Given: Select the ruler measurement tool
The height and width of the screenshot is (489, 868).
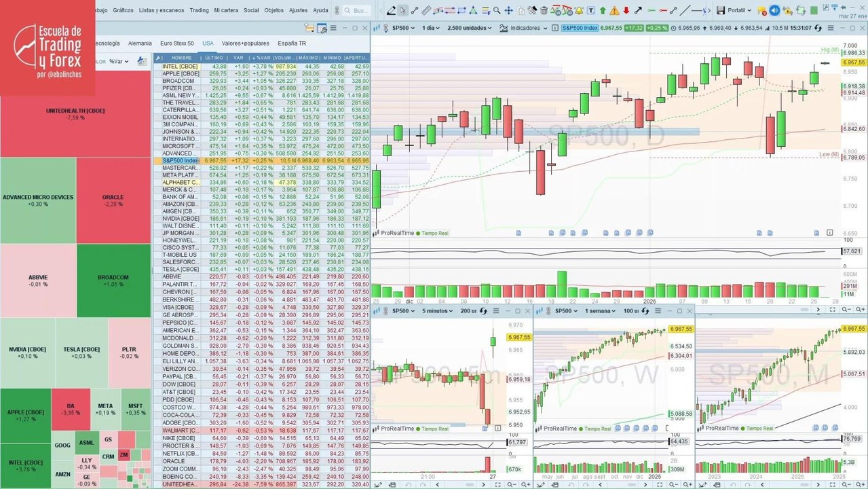Looking at the screenshot, I should pos(426,10).
